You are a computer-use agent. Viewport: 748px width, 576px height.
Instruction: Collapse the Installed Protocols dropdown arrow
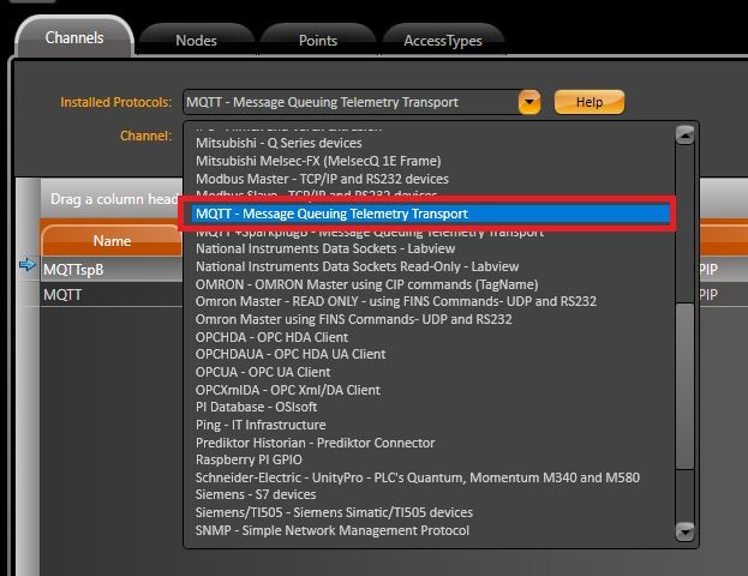coord(529,102)
